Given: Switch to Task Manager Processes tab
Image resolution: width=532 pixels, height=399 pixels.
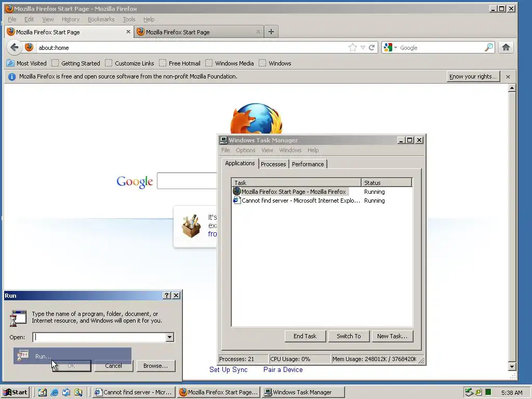Looking at the screenshot, I should pos(273,164).
